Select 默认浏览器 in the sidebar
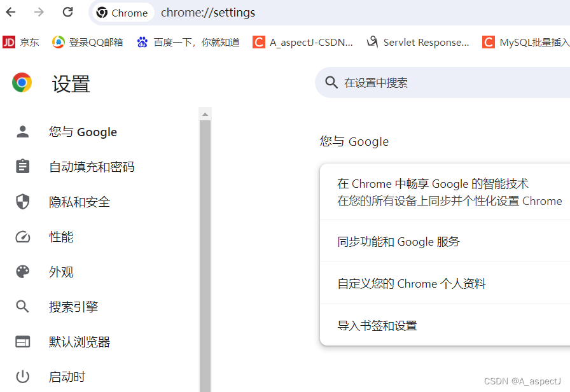 [x=80, y=342]
